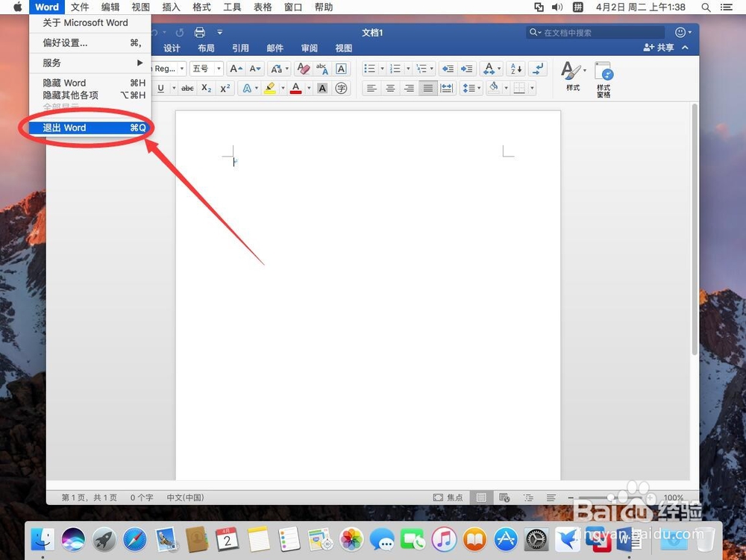Click the search in document field
The image size is (746, 560).
pos(595,32)
